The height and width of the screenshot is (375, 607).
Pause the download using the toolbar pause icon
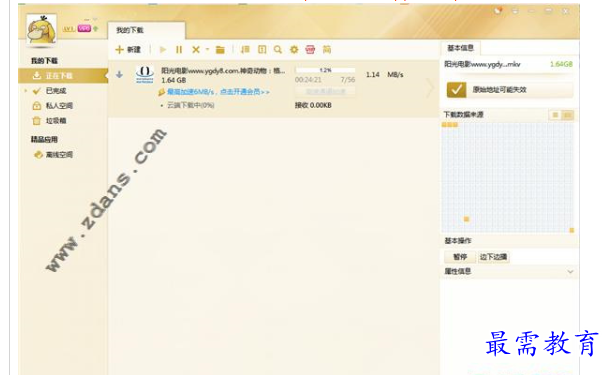tap(179, 50)
